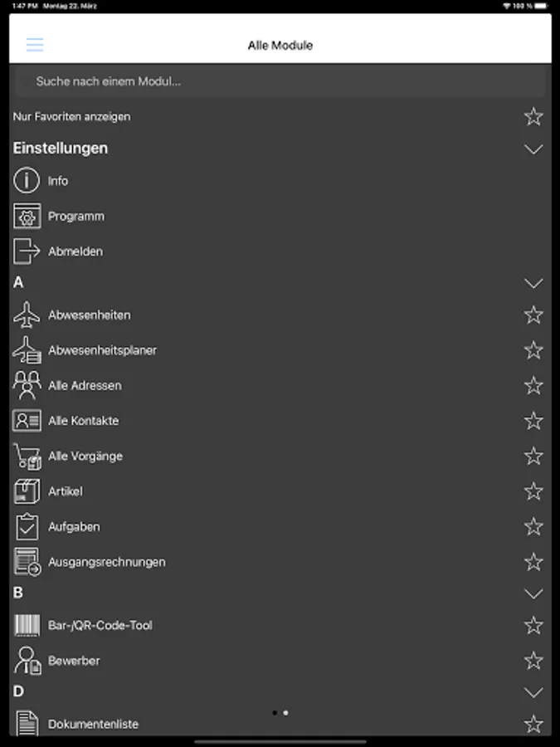Image resolution: width=560 pixels, height=747 pixels.
Task: Select the Dokumentenliste list entry
Action: coord(93,724)
